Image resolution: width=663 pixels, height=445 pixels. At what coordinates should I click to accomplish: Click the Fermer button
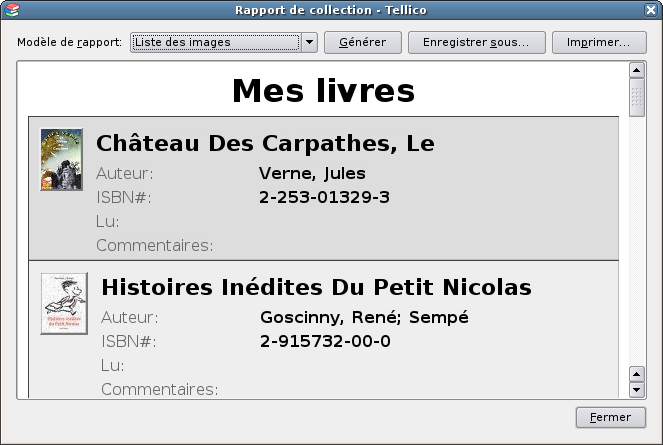(611, 418)
